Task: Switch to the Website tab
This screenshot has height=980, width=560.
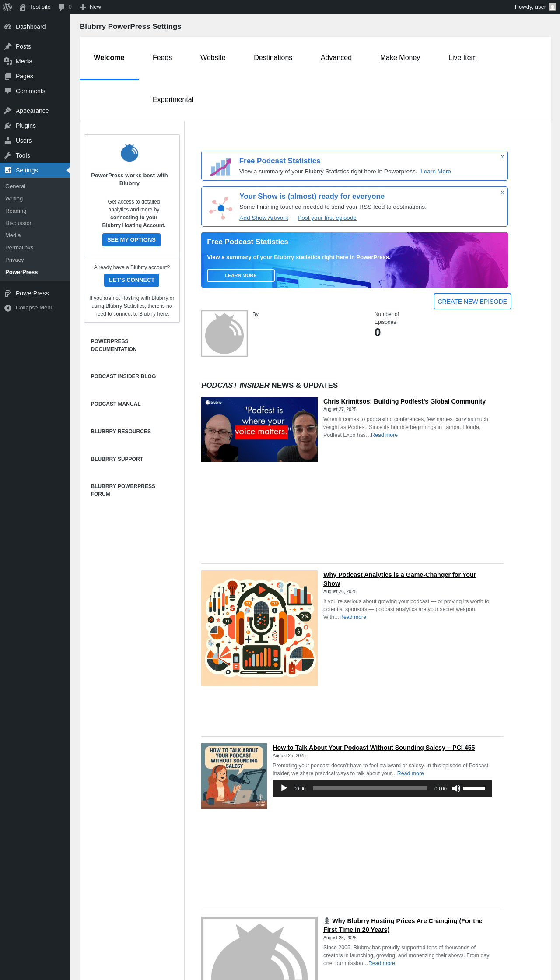Action: click(x=213, y=58)
